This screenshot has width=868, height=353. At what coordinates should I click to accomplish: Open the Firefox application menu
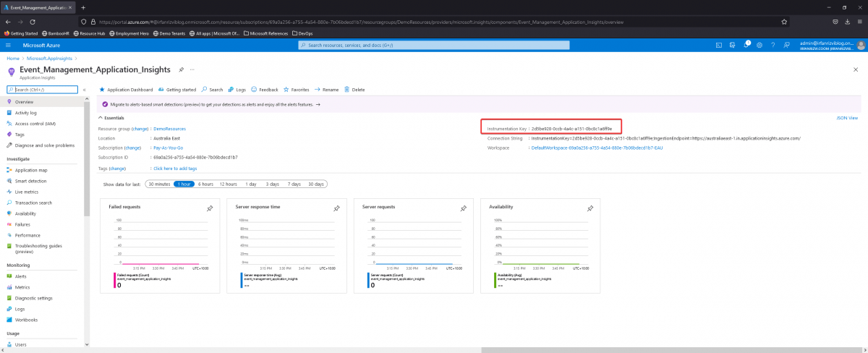tap(859, 22)
